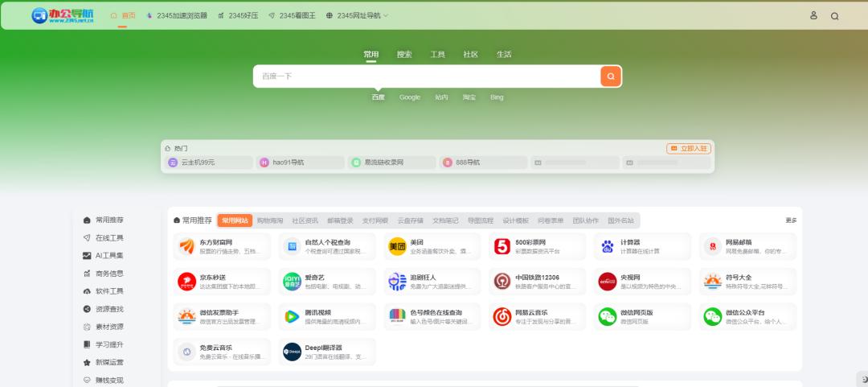This screenshot has width=868, height=387.
Task: Select Google as the search engine
Action: click(410, 97)
